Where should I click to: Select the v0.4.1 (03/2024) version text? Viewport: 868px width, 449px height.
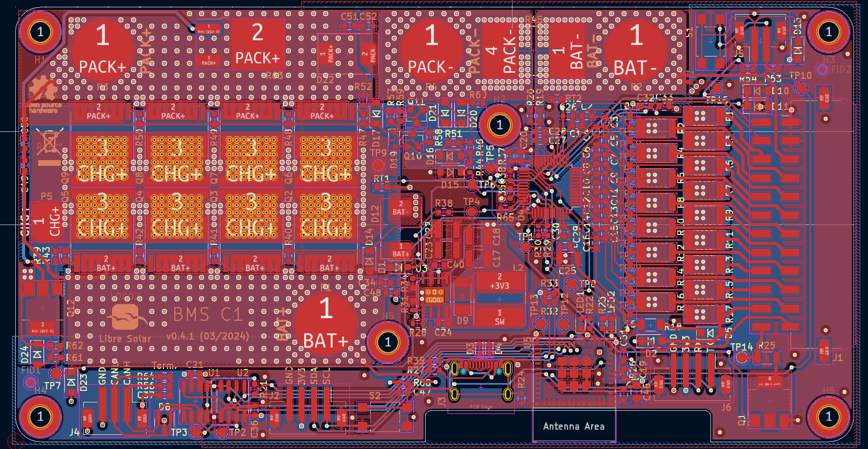pyautogui.click(x=207, y=336)
